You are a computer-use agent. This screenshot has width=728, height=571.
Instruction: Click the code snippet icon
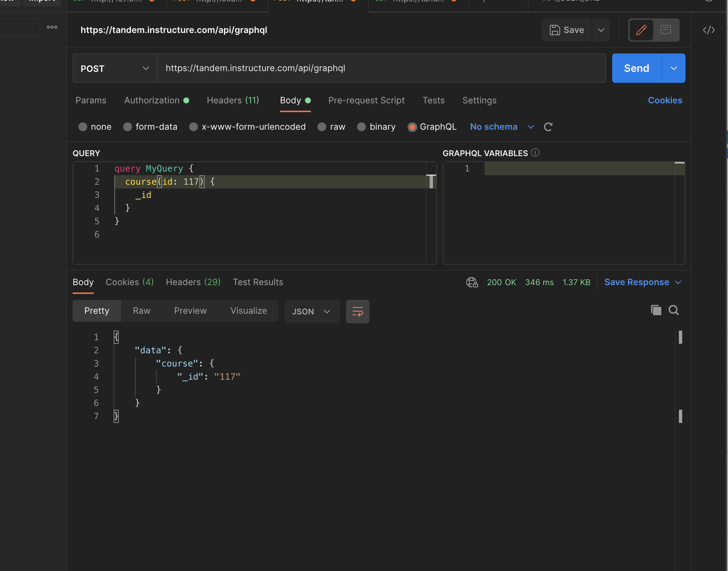click(709, 30)
